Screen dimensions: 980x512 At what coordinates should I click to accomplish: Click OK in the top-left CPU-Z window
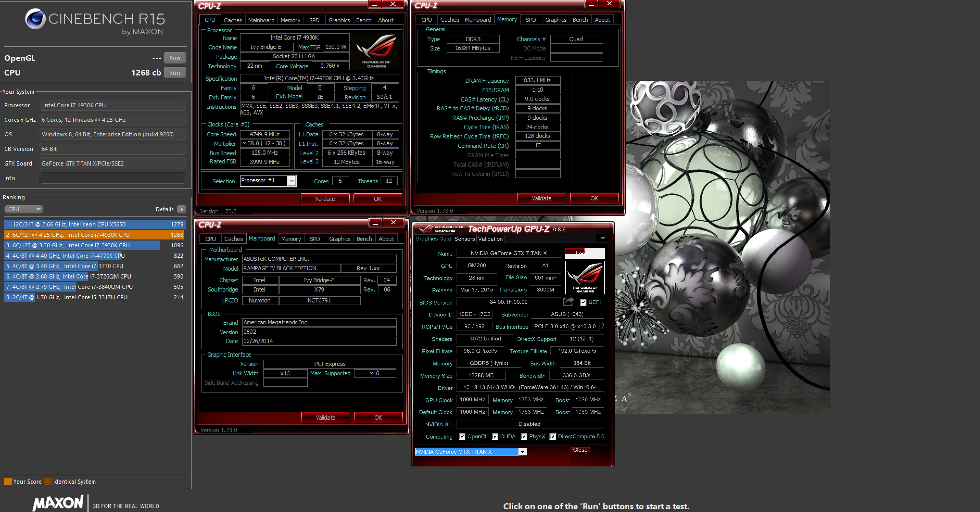tap(377, 199)
